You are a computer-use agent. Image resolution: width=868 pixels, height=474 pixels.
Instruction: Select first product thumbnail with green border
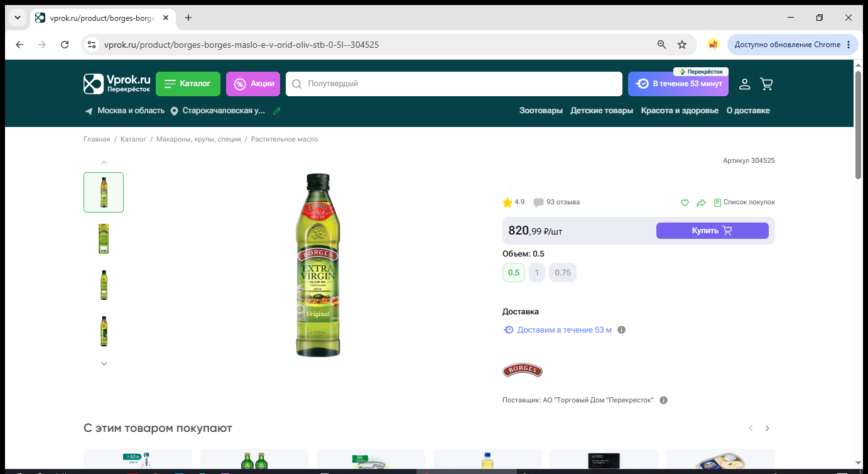(x=104, y=192)
